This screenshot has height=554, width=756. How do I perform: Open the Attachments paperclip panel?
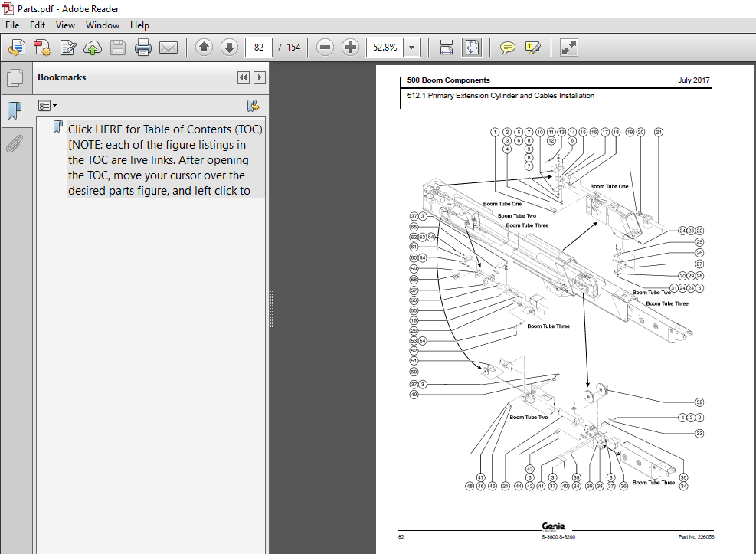[15, 143]
